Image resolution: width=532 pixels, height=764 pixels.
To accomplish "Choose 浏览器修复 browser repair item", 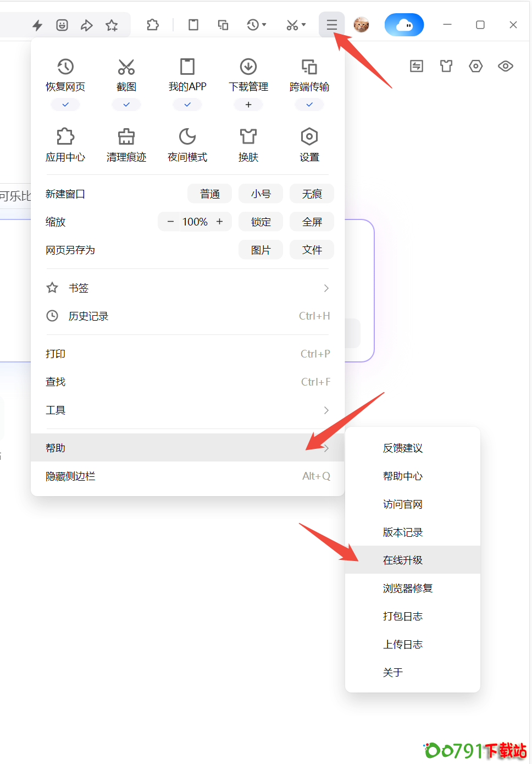I will (408, 588).
